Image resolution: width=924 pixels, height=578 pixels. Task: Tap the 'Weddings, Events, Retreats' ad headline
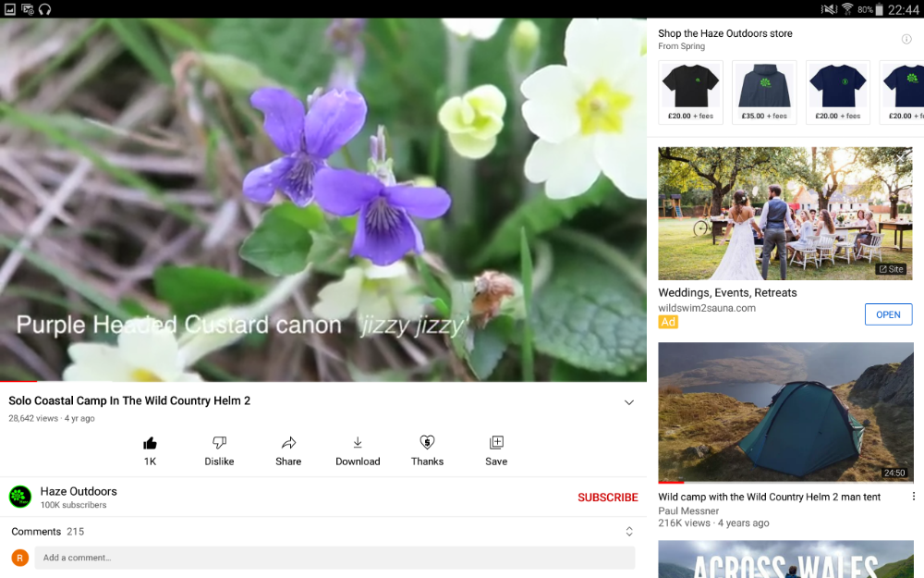click(x=727, y=292)
